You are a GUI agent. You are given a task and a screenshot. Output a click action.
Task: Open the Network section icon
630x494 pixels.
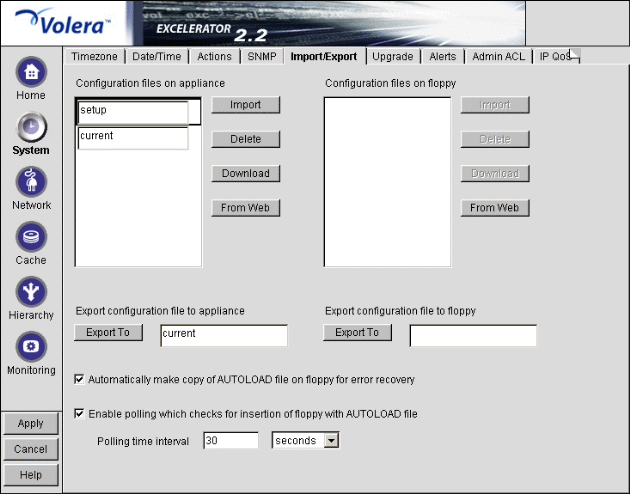pos(31,182)
